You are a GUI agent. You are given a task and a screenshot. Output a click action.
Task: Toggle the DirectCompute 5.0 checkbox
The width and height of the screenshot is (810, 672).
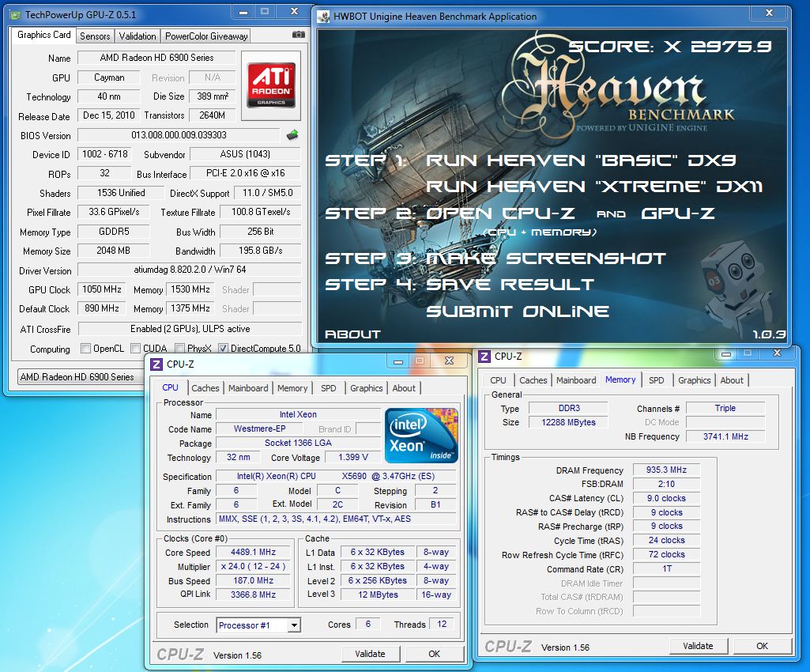[x=223, y=349]
